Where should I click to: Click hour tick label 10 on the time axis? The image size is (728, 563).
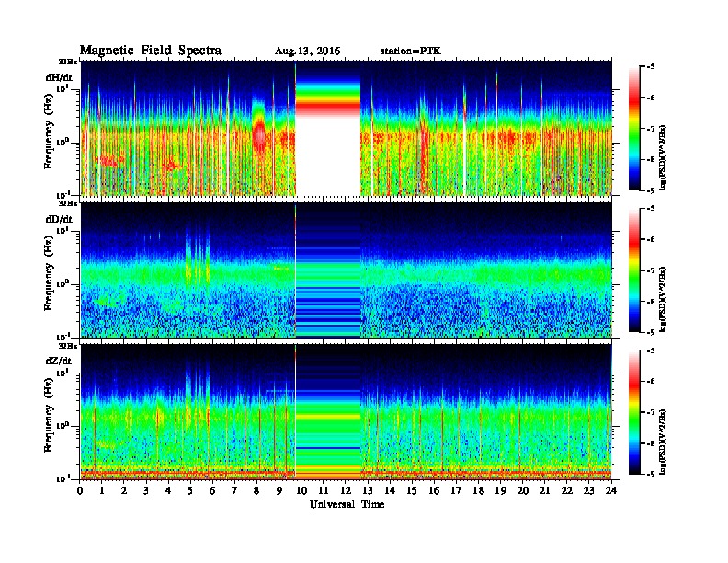click(301, 491)
